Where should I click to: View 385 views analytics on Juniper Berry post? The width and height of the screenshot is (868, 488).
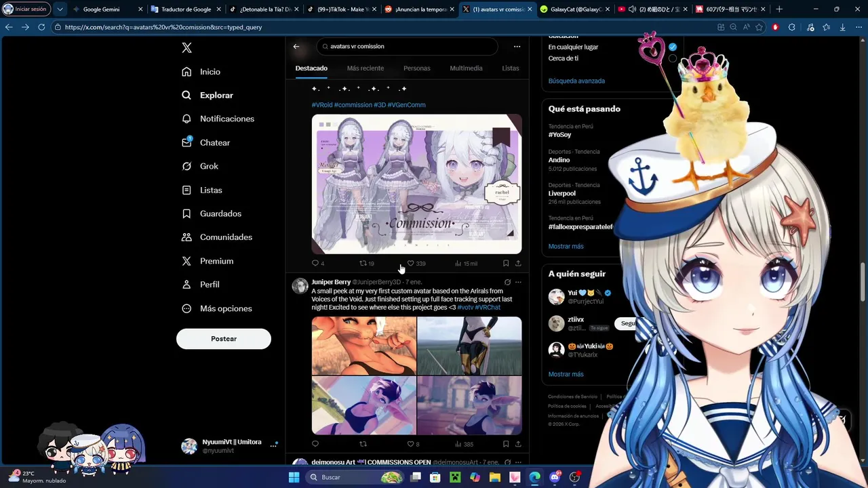click(x=464, y=444)
